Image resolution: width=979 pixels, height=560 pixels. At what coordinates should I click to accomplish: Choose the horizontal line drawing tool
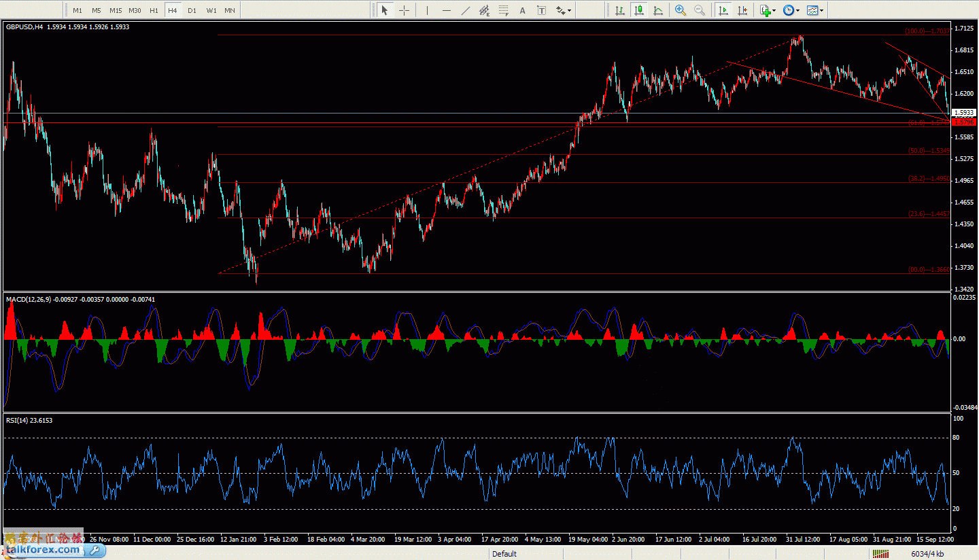(x=447, y=10)
